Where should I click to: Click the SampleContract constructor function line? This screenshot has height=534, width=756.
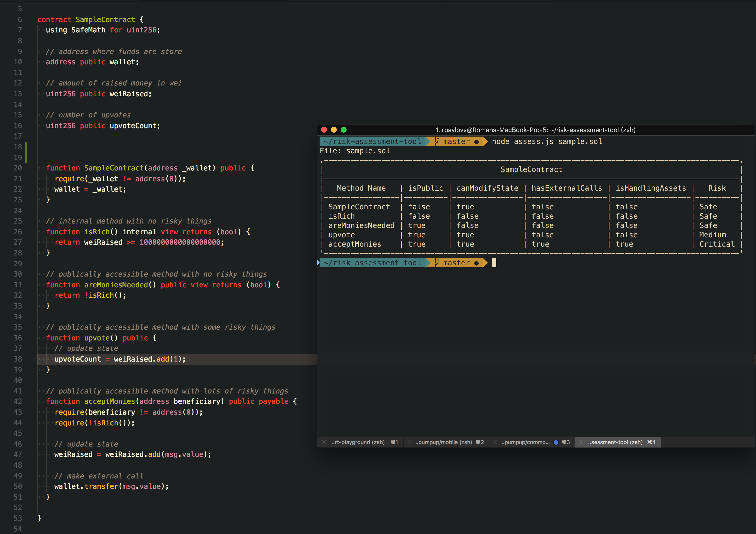(x=150, y=168)
